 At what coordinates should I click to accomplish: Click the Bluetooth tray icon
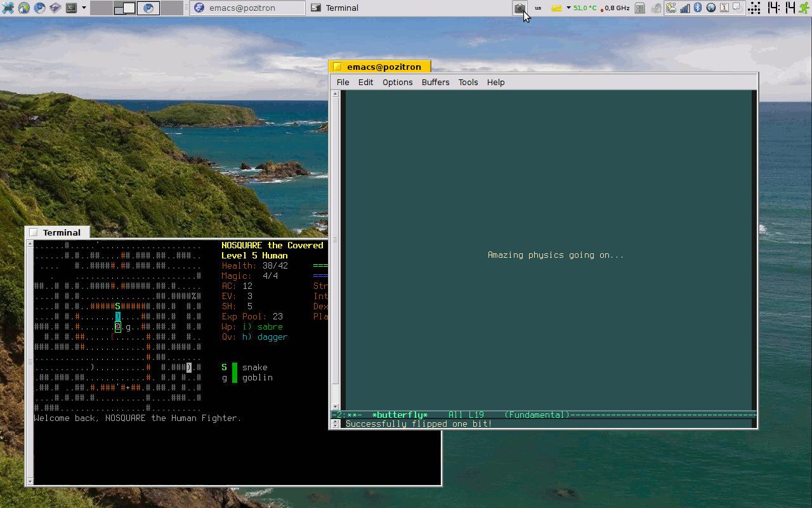point(698,8)
